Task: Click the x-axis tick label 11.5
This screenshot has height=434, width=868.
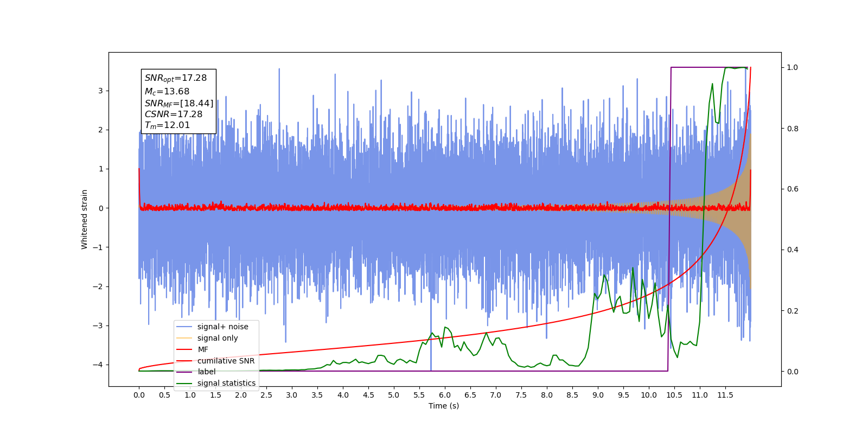Action: pyautogui.click(x=725, y=395)
